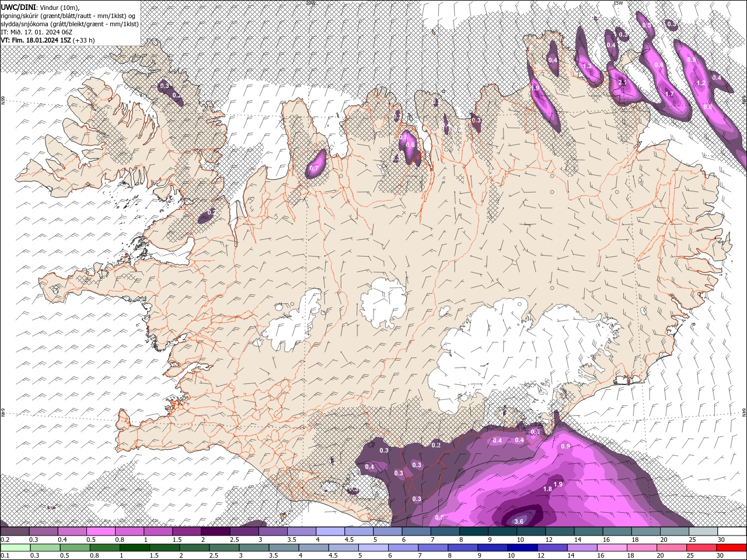
Task: Click the (+33 h) forecast offset text
Action: [85, 40]
